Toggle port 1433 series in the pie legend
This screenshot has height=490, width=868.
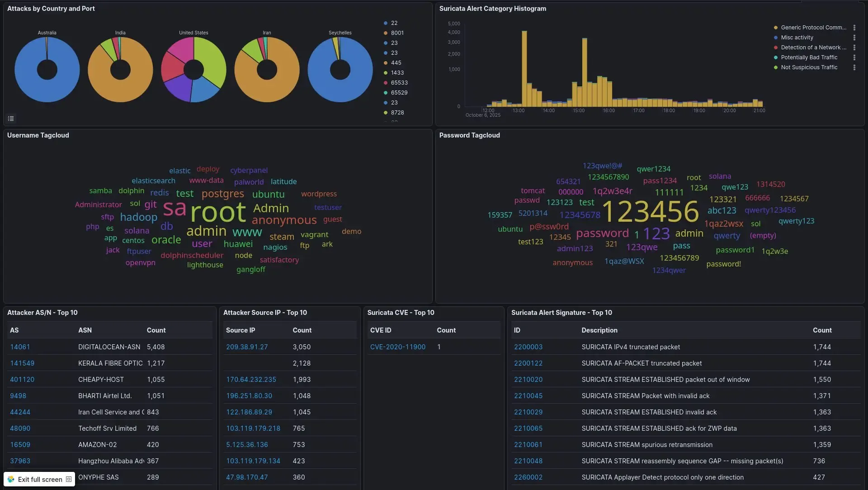pyautogui.click(x=397, y=72)
